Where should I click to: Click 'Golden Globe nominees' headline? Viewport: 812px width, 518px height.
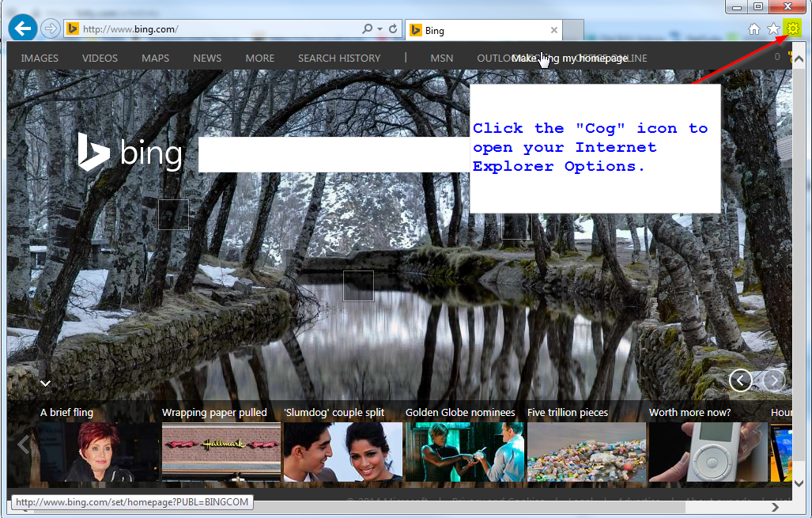tap(460, 412)
